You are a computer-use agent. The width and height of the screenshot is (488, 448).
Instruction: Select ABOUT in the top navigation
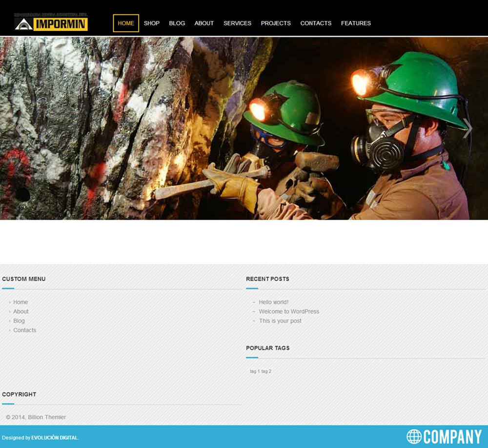(x=204, y=23)
